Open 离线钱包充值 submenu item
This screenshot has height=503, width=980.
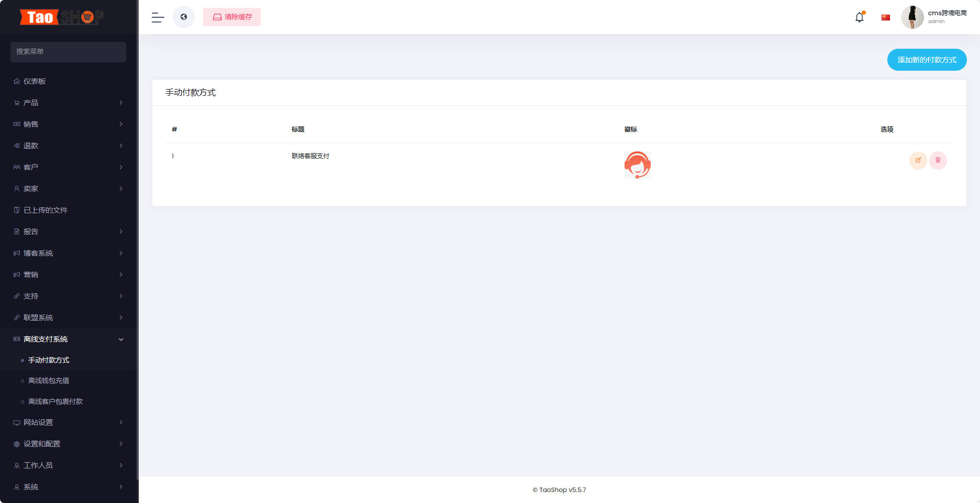49,380
